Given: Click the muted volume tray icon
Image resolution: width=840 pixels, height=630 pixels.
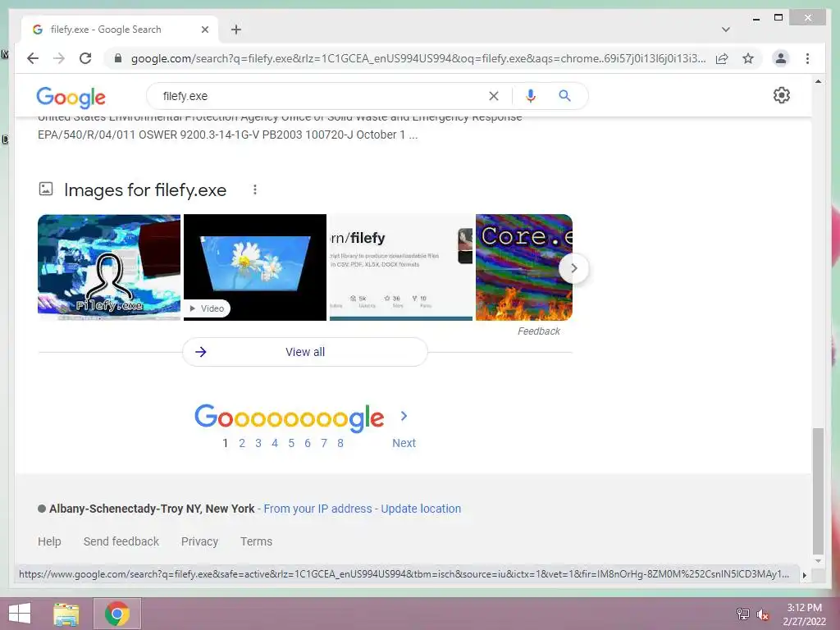Looking at the screenshot, I should click(x=762, y=614).
